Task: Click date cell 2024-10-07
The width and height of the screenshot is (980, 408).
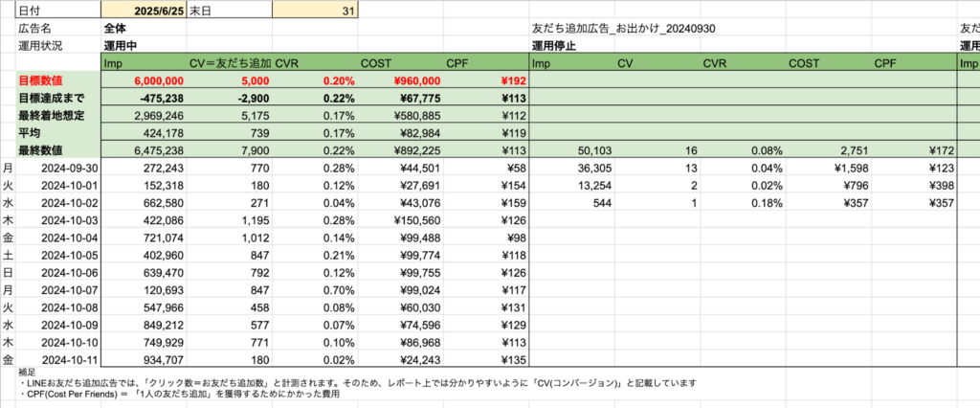Action: coord(58,290)
